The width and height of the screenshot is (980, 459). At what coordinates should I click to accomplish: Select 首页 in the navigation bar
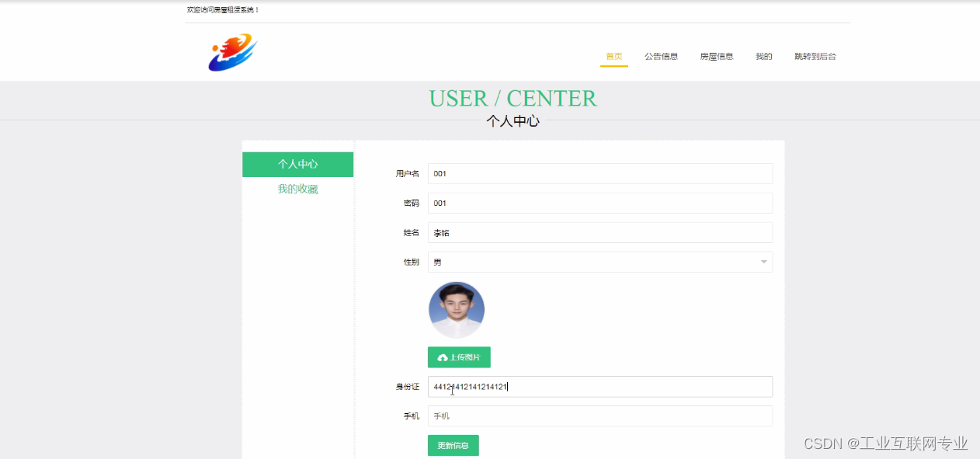(x=613, y=56)
